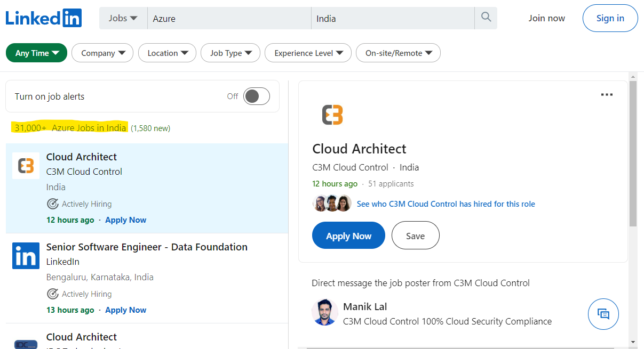Click the 13 hours ago timestamp
The width and height of the screenshot is (644, 349).
pyautogui.click(x=70, y=310)
